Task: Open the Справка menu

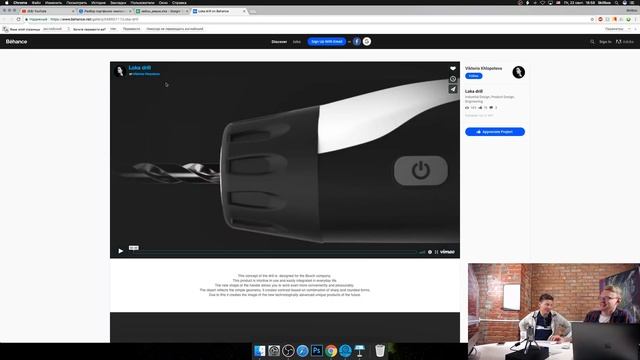Action: click(179, 2)
